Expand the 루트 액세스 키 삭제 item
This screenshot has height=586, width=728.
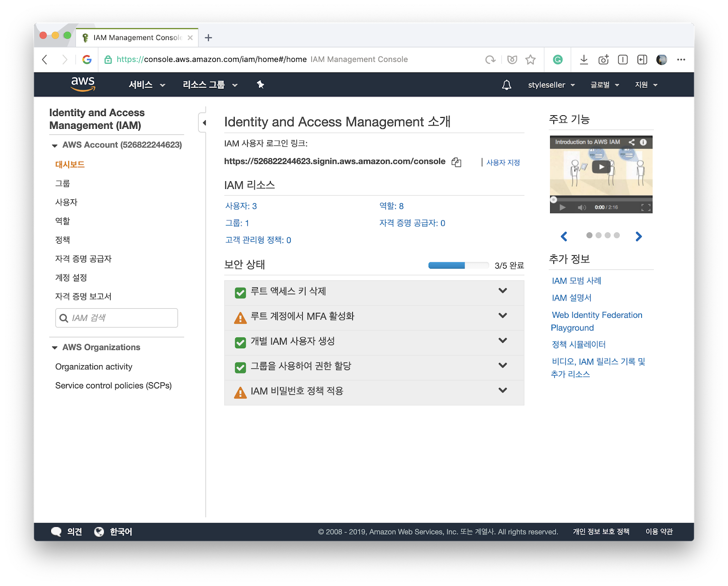pos(374,292)
